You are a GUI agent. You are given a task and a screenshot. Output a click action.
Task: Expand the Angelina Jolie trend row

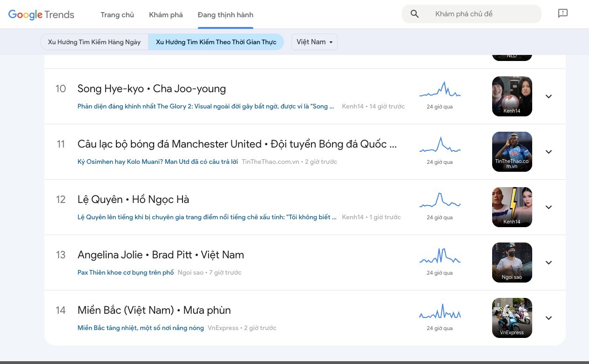tap(548, 263)
